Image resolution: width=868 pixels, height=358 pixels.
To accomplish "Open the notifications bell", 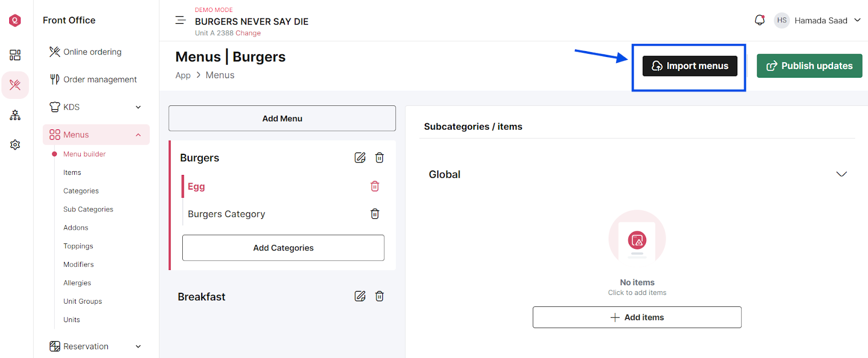I will coord(759,20).
